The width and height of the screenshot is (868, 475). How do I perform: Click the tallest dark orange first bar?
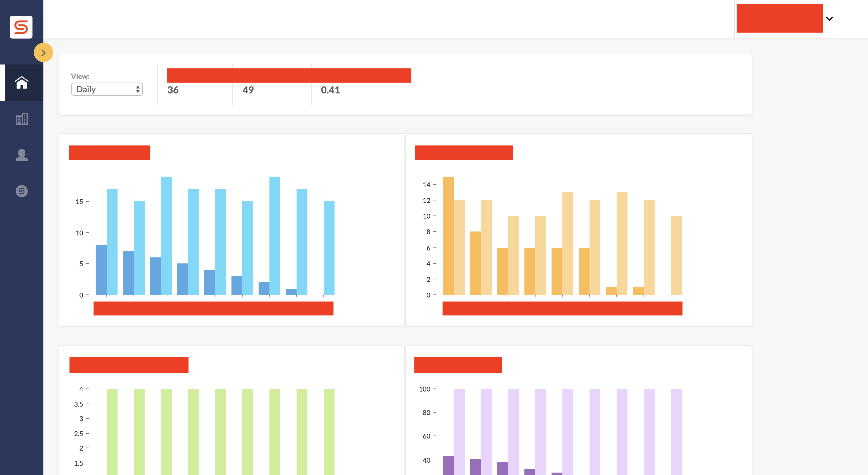pyautogui.click(x=448, y=235)
